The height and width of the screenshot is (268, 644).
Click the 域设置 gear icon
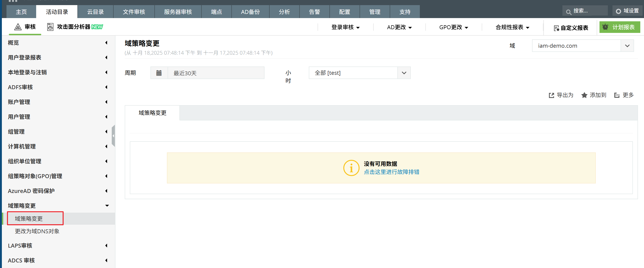pos(618,11)
